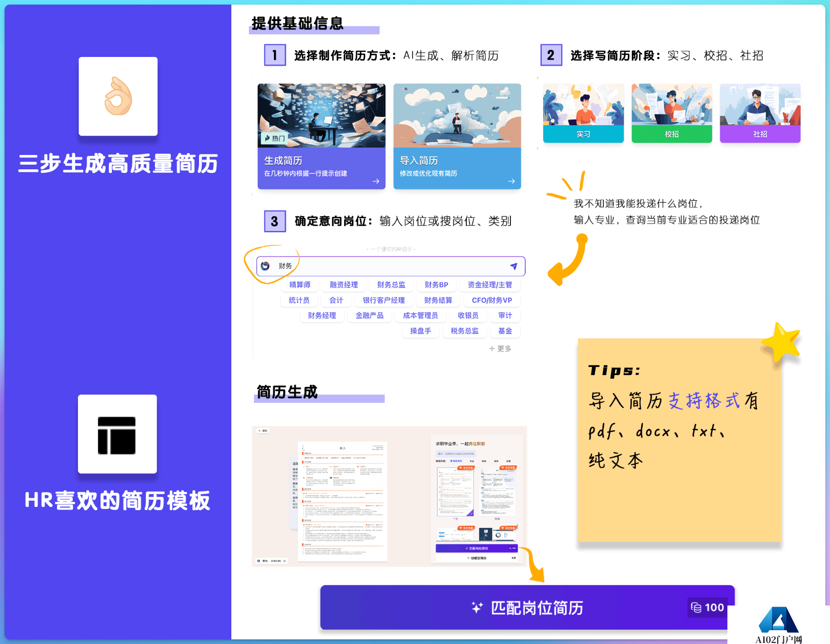Choose the 资金经理/主管 job tag
Image resolution: width=830 pixels, height=644 pixels.
[x=489, y=285]
